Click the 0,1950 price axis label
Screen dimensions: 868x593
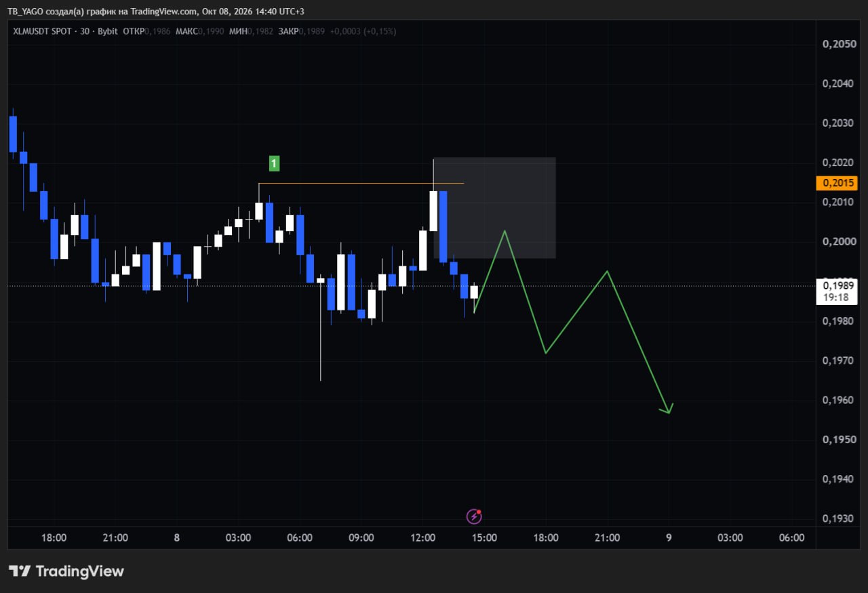[838, 439]
